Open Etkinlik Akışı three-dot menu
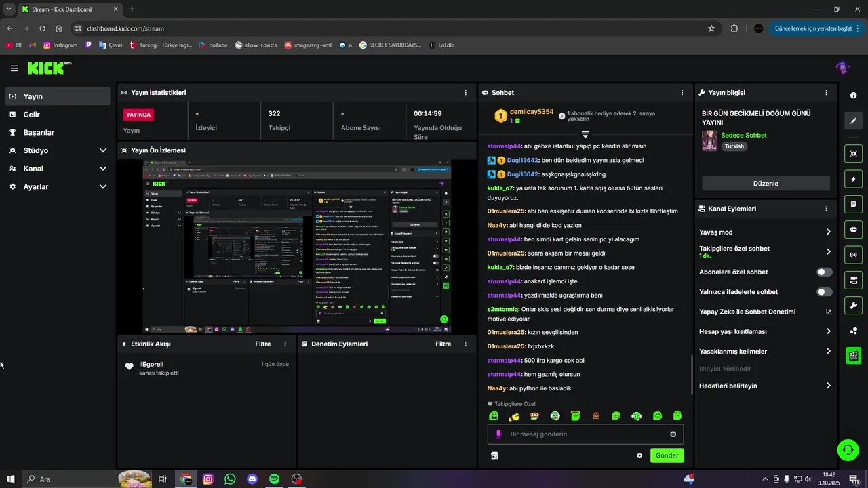 click(x=285, y=344)
